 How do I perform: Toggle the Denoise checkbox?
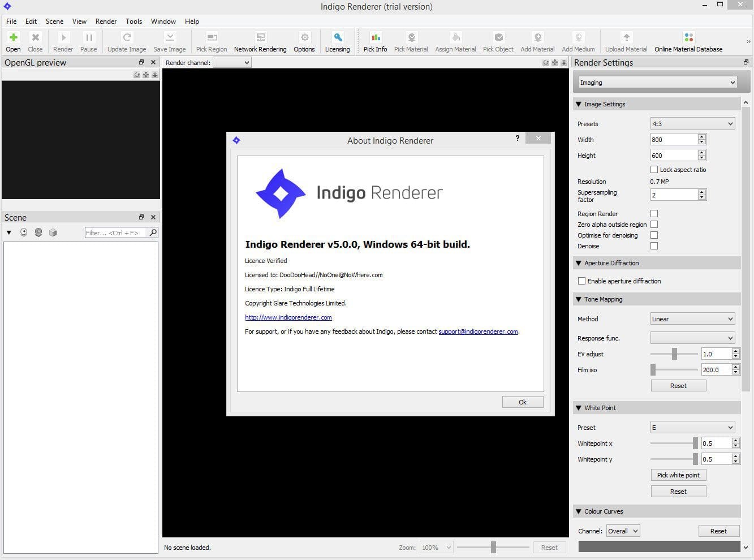[x=654, y=246]
